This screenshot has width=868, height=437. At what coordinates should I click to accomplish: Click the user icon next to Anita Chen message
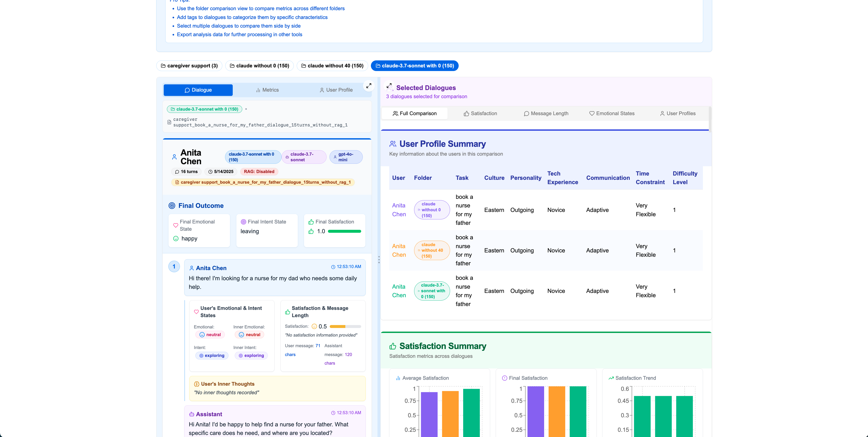pyautogui.click(x=191, y=268)
